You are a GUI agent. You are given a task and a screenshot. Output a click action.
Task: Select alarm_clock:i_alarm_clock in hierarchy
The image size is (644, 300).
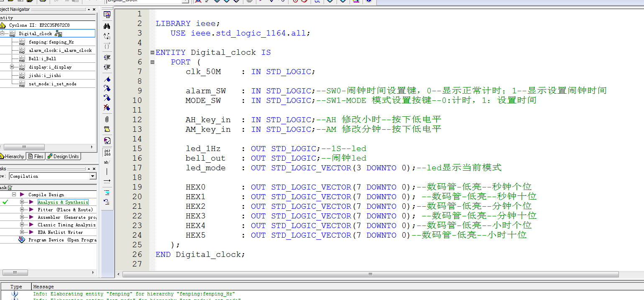coord(60,50)
